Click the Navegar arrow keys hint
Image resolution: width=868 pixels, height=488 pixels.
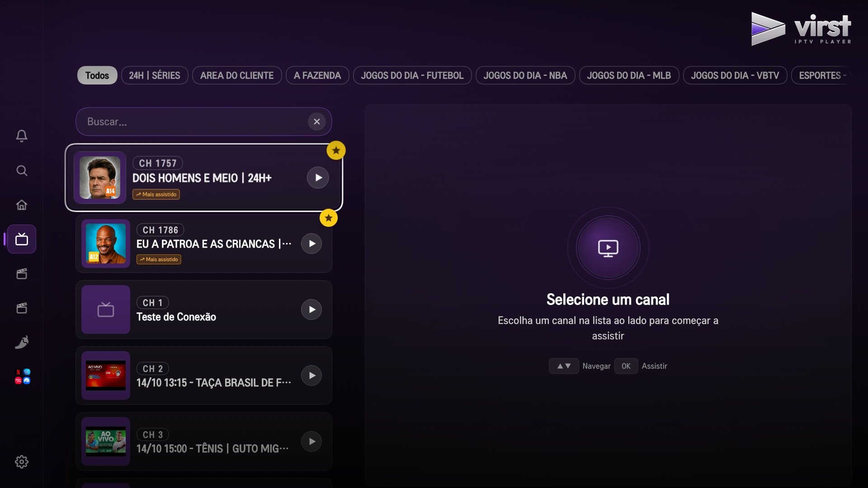click(x=564, y=366)
